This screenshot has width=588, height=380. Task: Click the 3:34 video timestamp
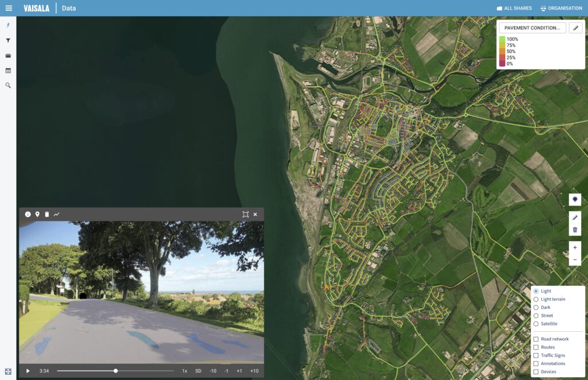pyautogui.click(x=44, y=371)
